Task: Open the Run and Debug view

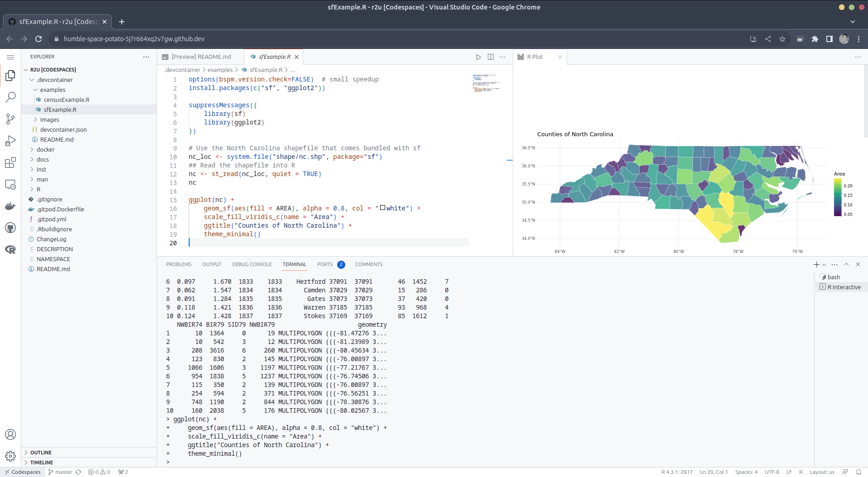Action: (10, 141)
